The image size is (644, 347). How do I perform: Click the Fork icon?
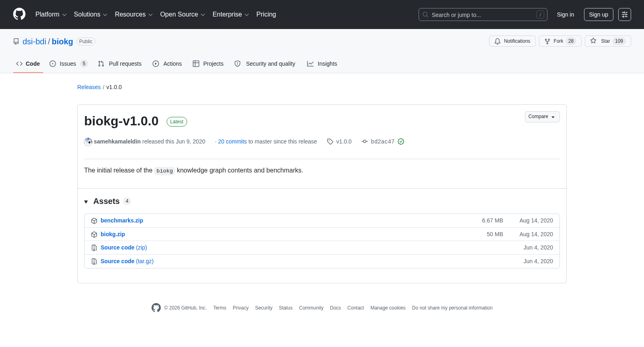coord(547,41)
